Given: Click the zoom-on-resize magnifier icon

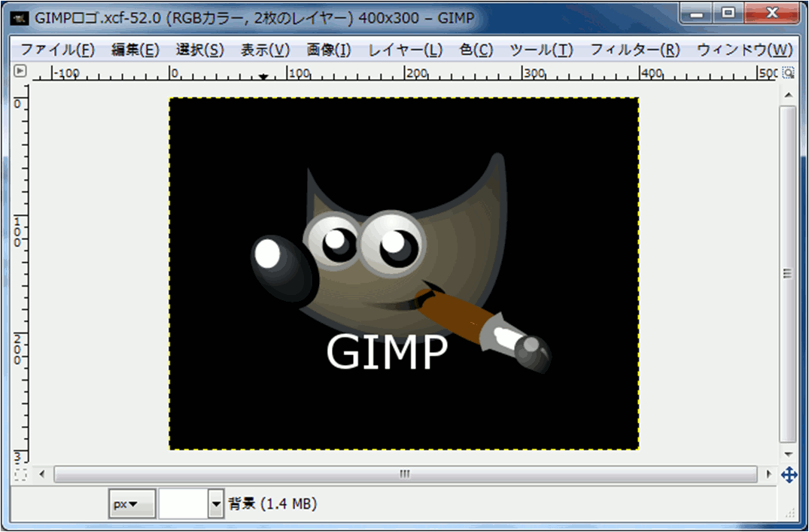Looking at the screenshot, I should point(788,73).
